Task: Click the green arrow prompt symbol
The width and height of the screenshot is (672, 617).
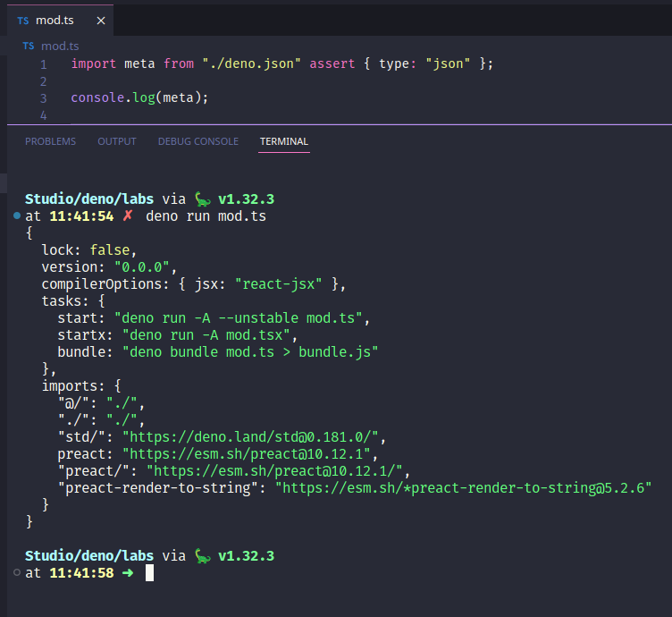Action: pos(128,573)
